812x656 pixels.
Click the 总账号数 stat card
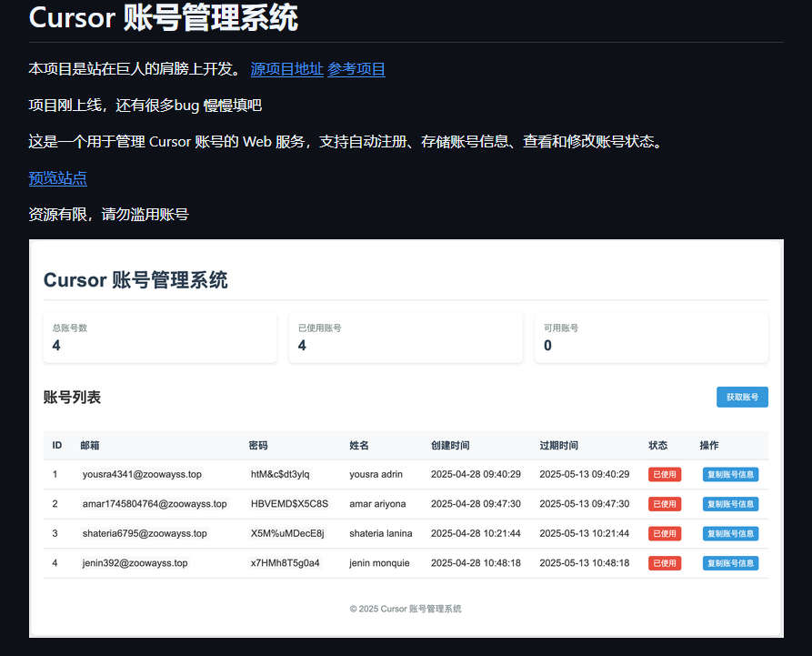click(x=160, y=338)
